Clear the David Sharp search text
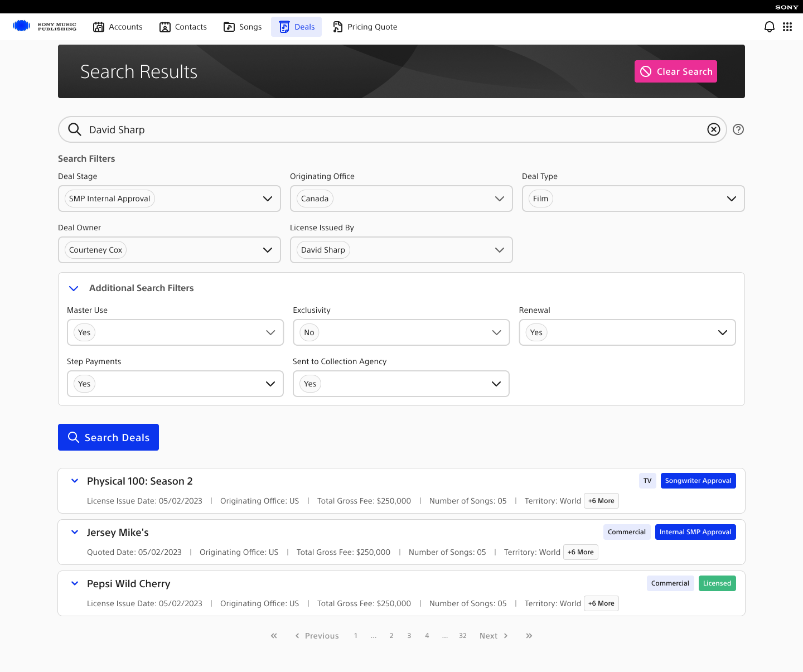 (714, 129)
